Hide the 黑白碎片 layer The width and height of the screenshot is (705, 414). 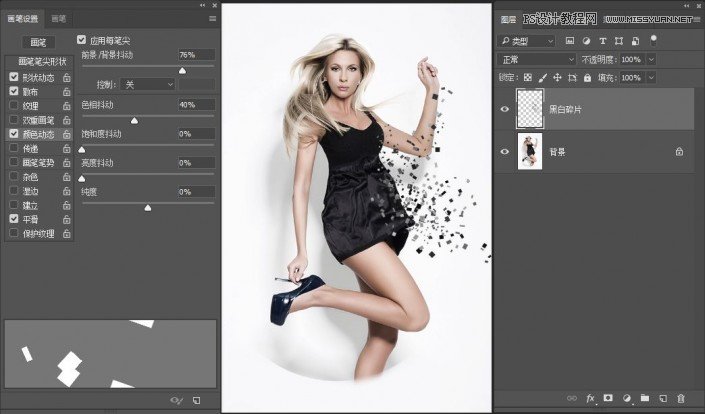pyautogui.click(x=505, y=110)
